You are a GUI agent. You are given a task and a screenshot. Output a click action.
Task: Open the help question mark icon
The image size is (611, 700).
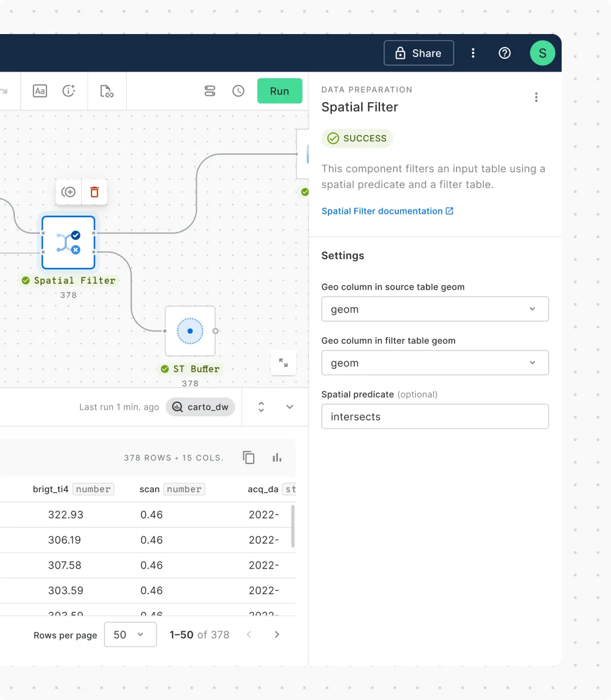coord(504,53)
